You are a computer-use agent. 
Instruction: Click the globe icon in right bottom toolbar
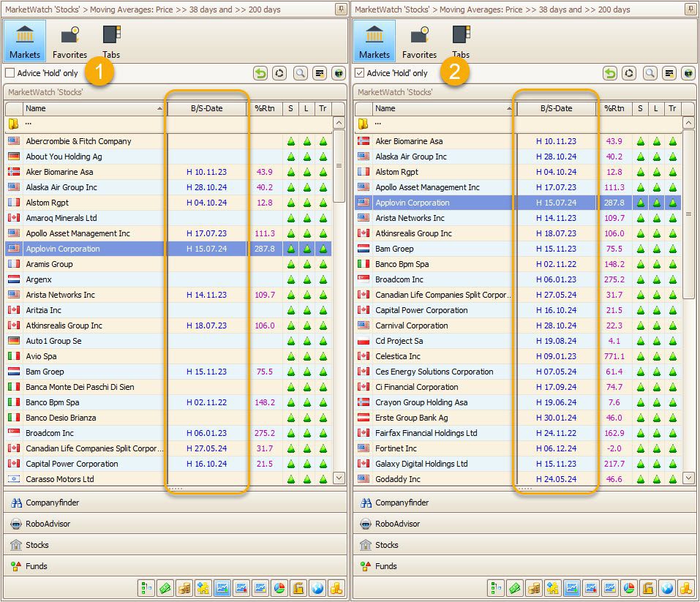tap(666, 587)
